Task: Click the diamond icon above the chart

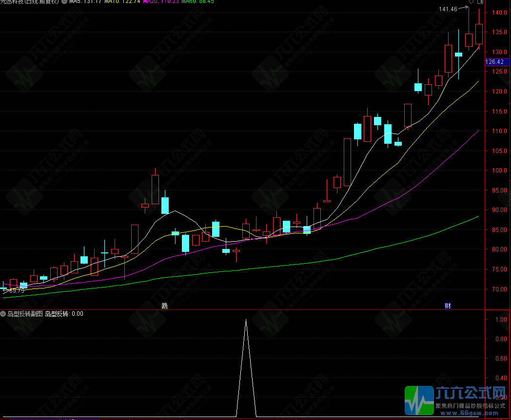Action: (471, 1)
